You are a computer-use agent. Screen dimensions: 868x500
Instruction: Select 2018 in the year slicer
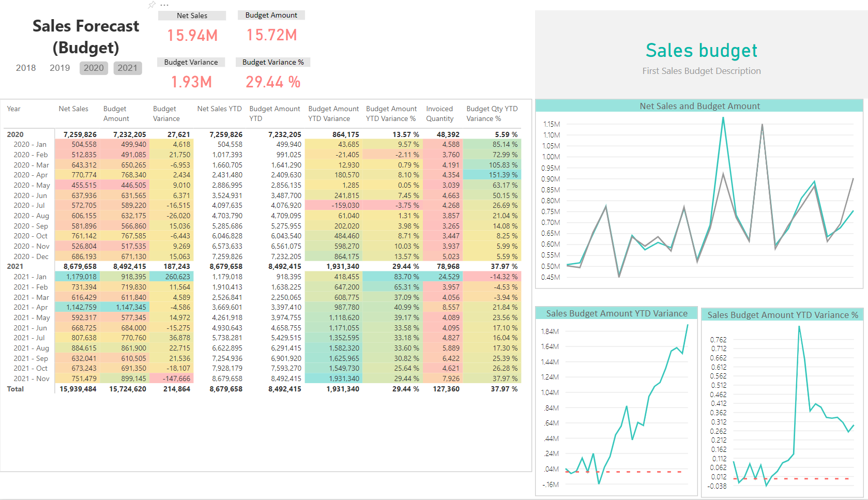(x=26, y=68)
